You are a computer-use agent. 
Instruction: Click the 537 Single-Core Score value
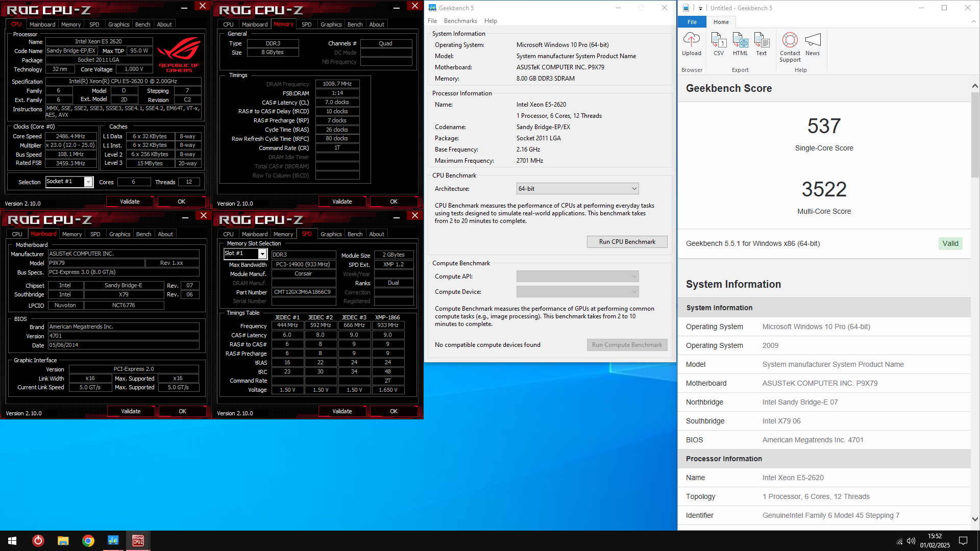click(824, 126)
